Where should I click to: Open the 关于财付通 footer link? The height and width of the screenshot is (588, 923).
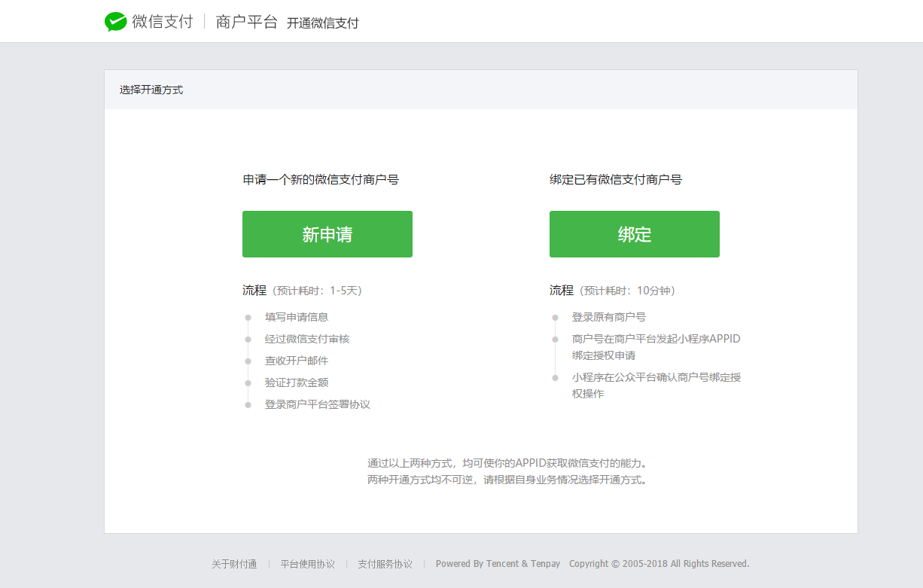tap(234, 564)
